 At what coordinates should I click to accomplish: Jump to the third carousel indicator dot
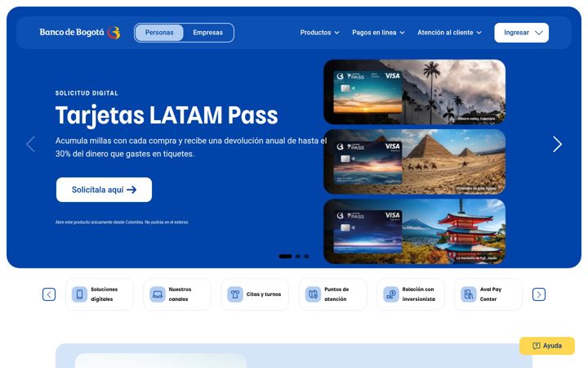click(306, 256)
